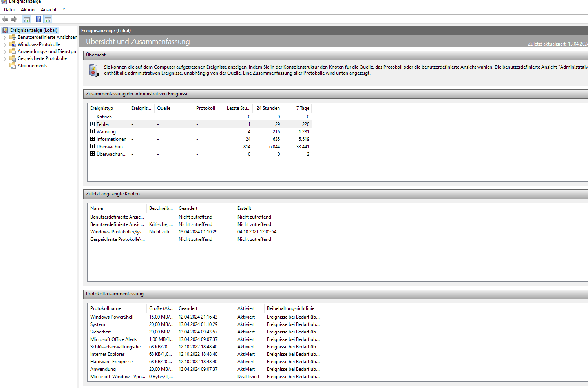Select Gespeicherte Protokolle label in the tree
Viewport: 588px width, 388px height.
pos(42,58)
